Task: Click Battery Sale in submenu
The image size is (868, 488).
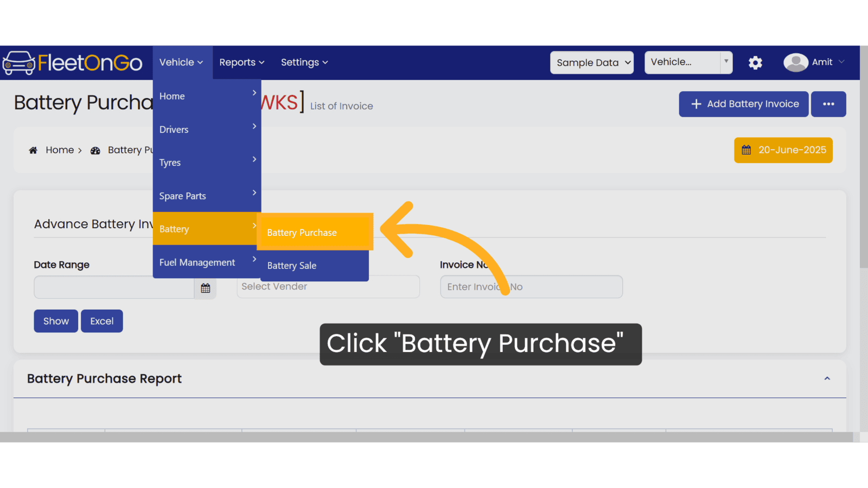Action: (x=315, y=266)
